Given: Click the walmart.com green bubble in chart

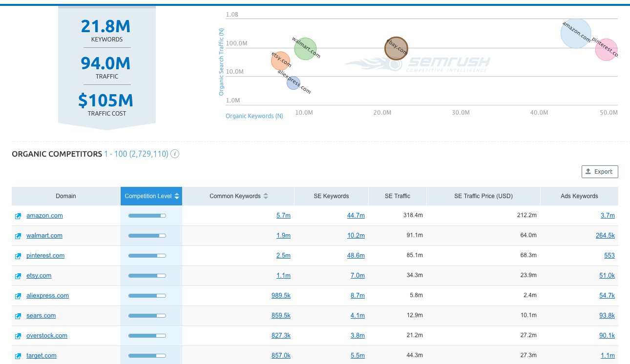Looking at the screenshot, I should pyautogui.click(x=306, y=49).
